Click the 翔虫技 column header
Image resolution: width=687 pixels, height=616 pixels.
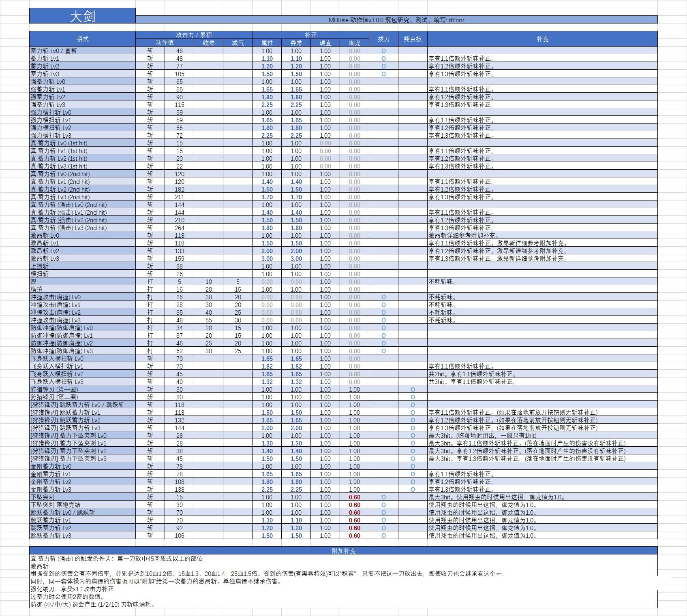(x=413, y=39)
